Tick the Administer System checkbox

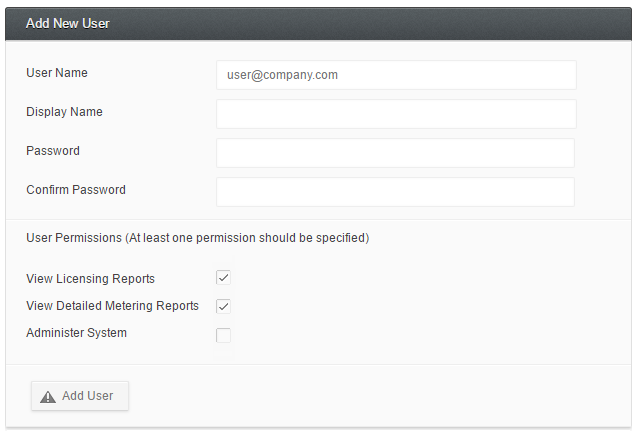[223, 335]
